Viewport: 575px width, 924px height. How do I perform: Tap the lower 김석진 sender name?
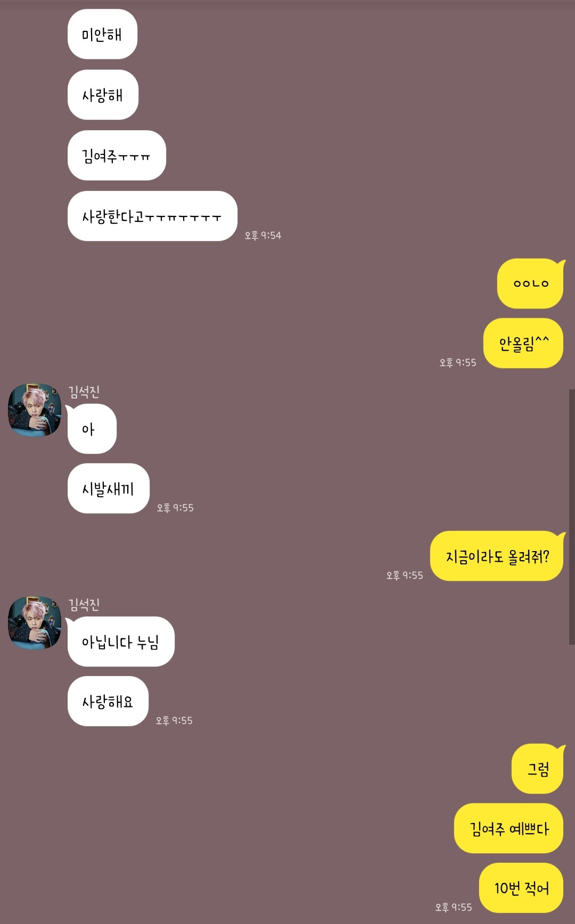pyautogui.click(x=84, y=605)
